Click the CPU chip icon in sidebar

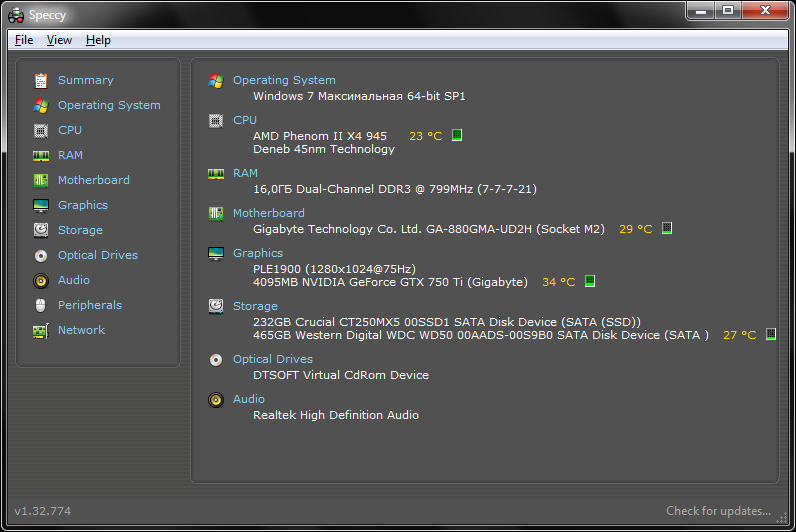click(x=41, y=130)
